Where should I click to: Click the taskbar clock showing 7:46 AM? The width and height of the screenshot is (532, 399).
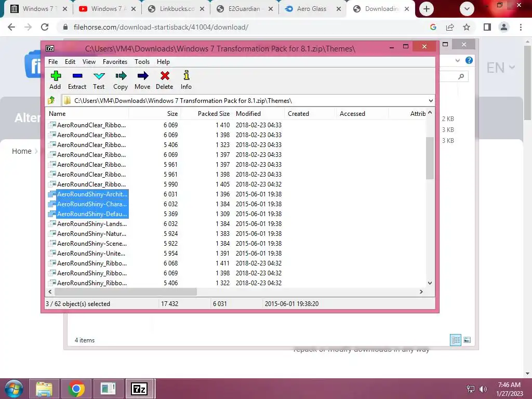point(509,389)
